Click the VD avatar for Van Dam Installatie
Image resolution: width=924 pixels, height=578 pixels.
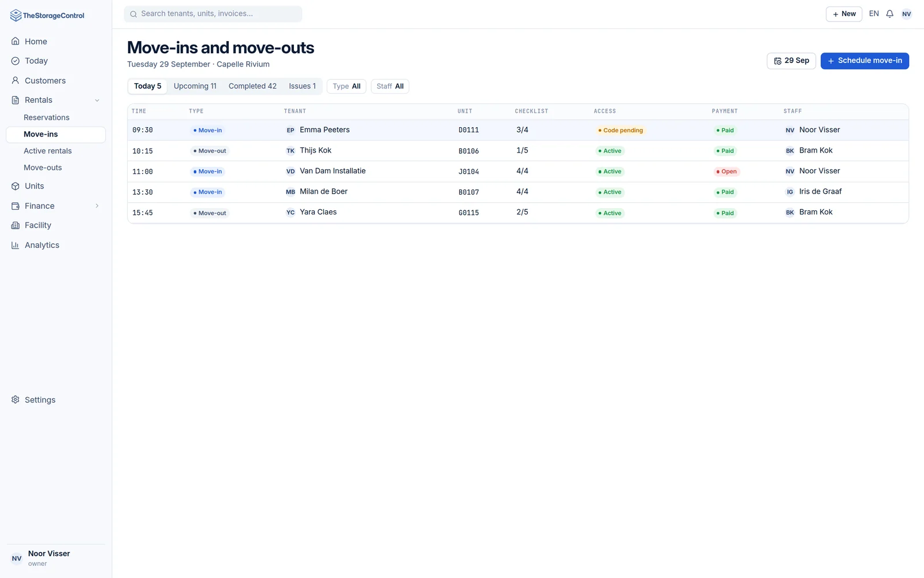290,171
